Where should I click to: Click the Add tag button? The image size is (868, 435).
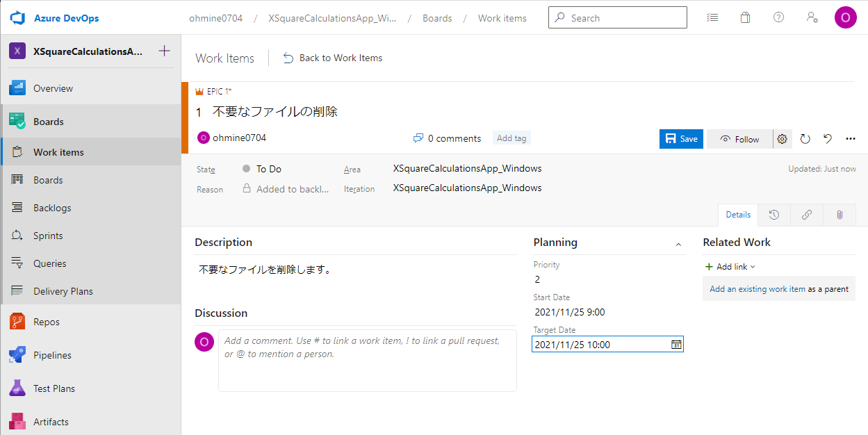point(511,138)
